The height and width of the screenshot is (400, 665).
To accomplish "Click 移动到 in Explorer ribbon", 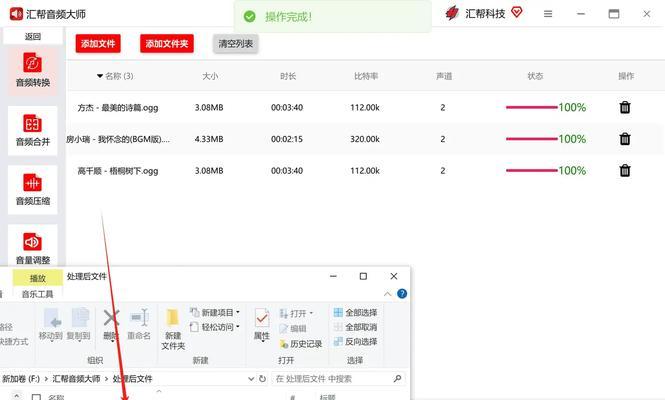I will point(51,324).
